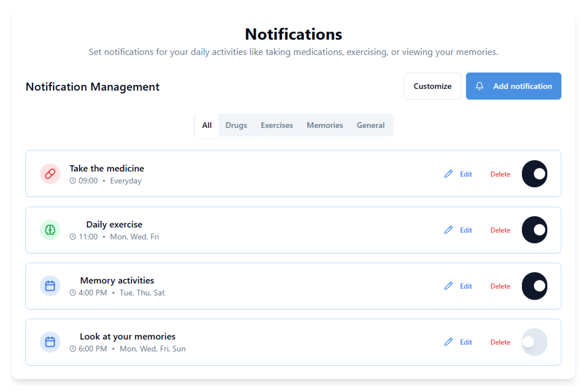Select the Exercises filter tab

[277, 125]
